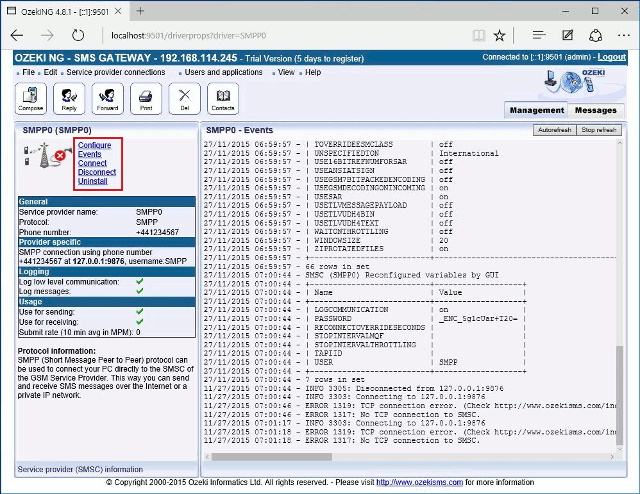Click the browser address bar

pyautogui.click(x=286, y=36)
